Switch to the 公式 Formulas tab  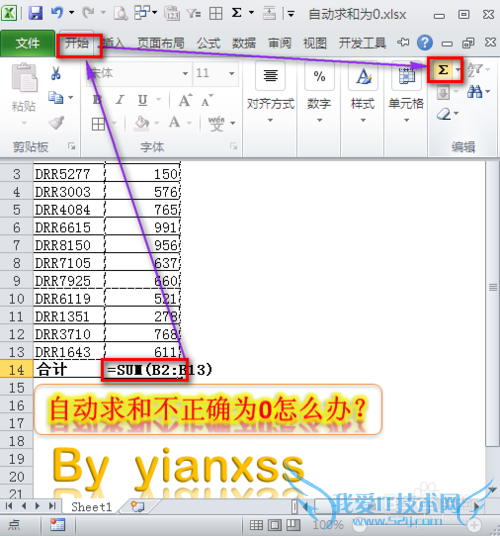[x=208, y=43]
